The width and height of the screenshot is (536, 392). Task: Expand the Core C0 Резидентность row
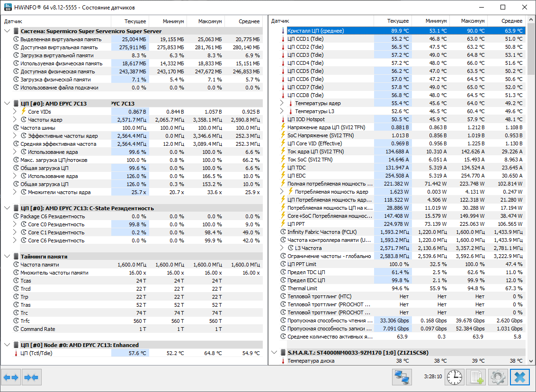coord(15,224)
